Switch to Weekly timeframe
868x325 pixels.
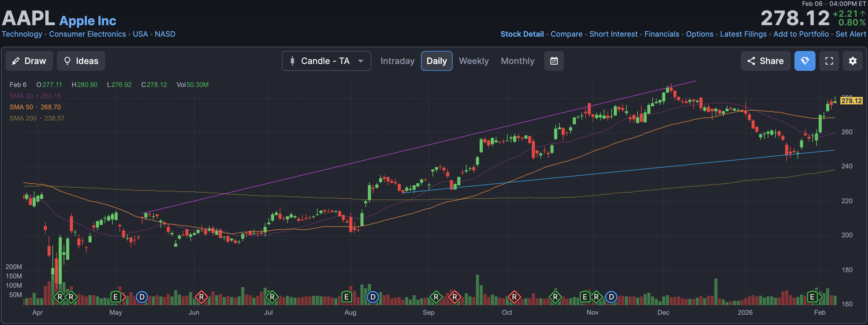point(473,61)
